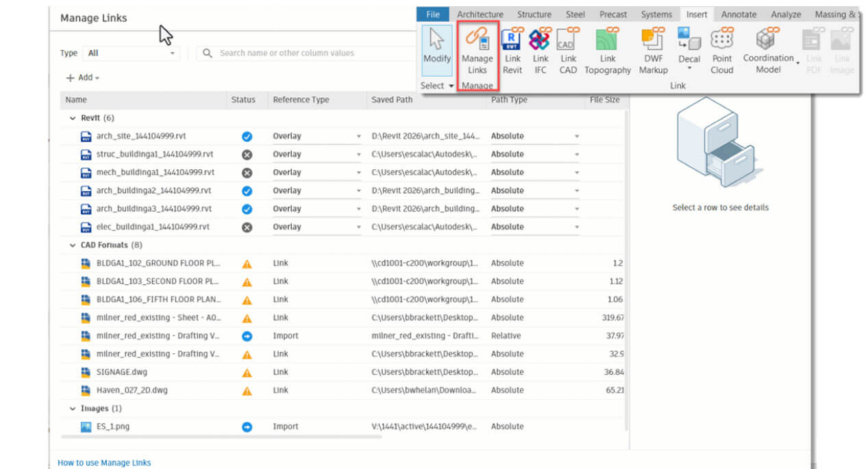Open the Add dropdown menu
The width and height of the screenshot is (868, 469).
click(x=83, y=78)
